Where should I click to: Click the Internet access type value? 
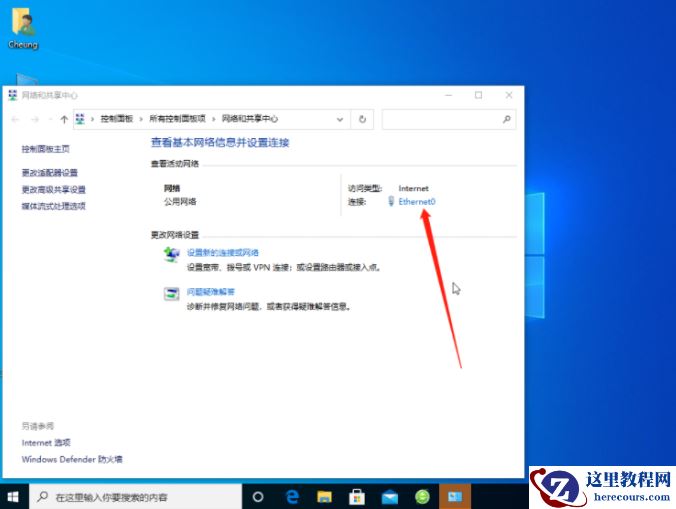pos(413,188)
